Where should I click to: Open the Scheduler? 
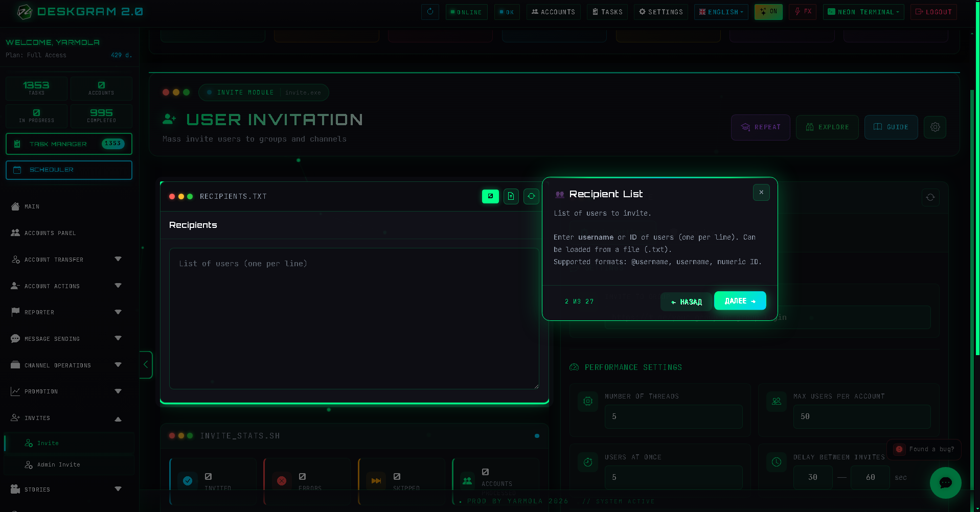click(69, 170)
